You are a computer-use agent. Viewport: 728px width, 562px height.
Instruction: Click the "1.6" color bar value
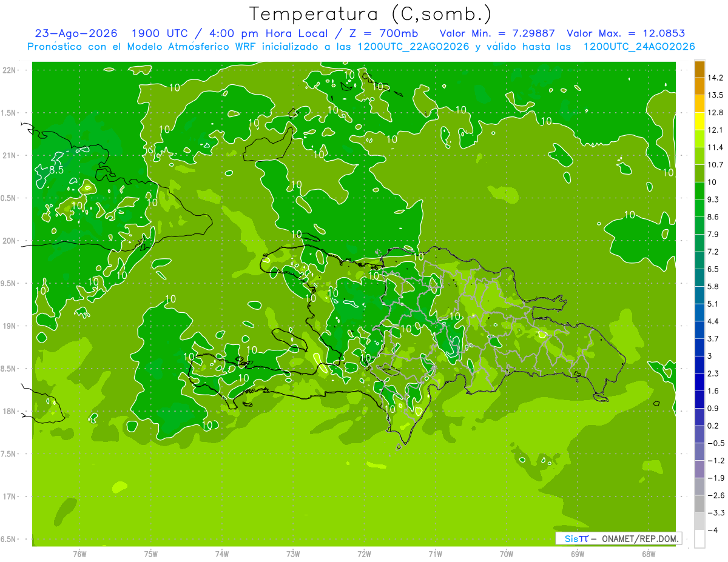pyautogui.click(x=713, y=391)
